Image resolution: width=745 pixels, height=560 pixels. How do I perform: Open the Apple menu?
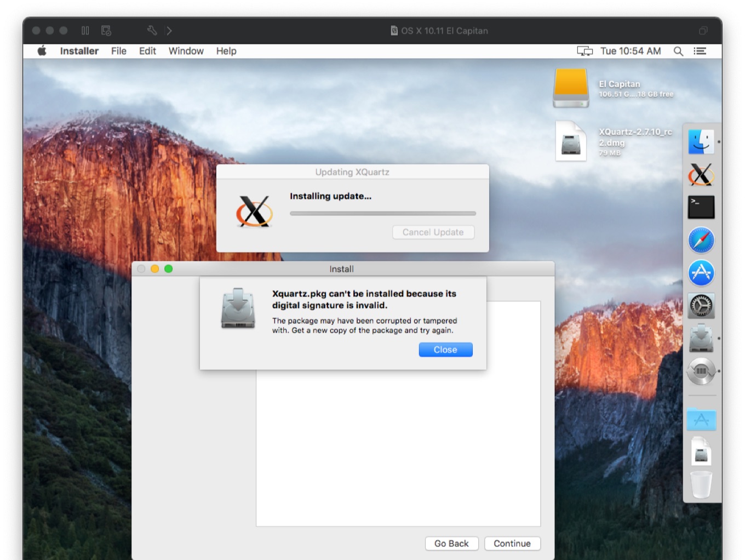tap(42, 51)
